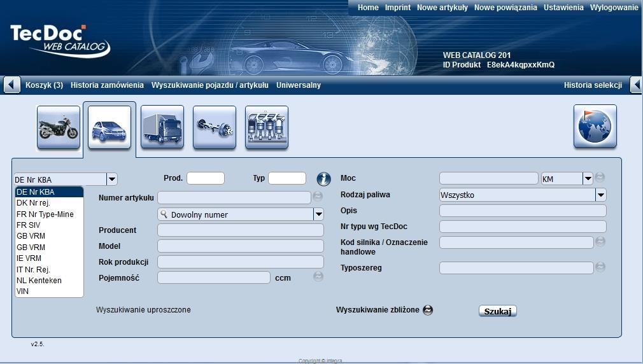Screen dimensions: 643x364
Task: Choose IE VRM option
Action: point(49,258)
